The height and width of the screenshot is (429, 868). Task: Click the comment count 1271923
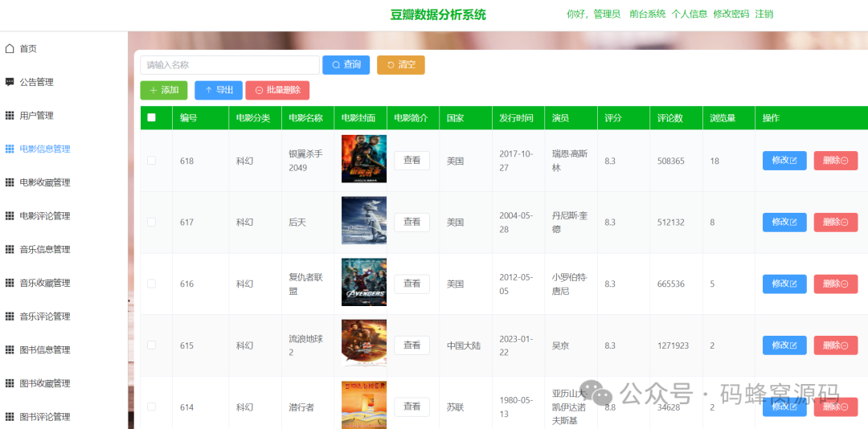[674, 345]
